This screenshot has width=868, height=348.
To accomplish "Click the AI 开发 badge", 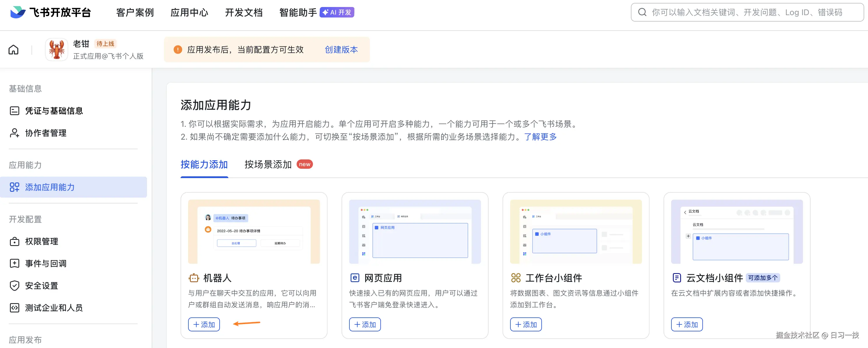I will point(337,13).
